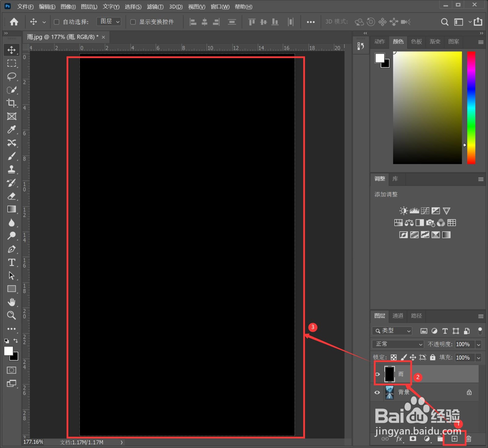Viewport: 488px width, 448px height.
Task: Click the Home icon in options bar
Action: tap(14, 22)
